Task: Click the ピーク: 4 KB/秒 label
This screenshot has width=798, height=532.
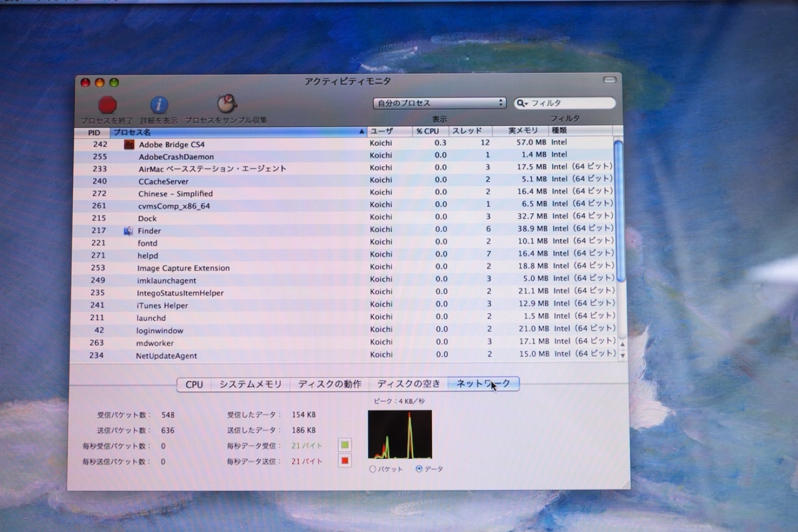Action: 399,401
